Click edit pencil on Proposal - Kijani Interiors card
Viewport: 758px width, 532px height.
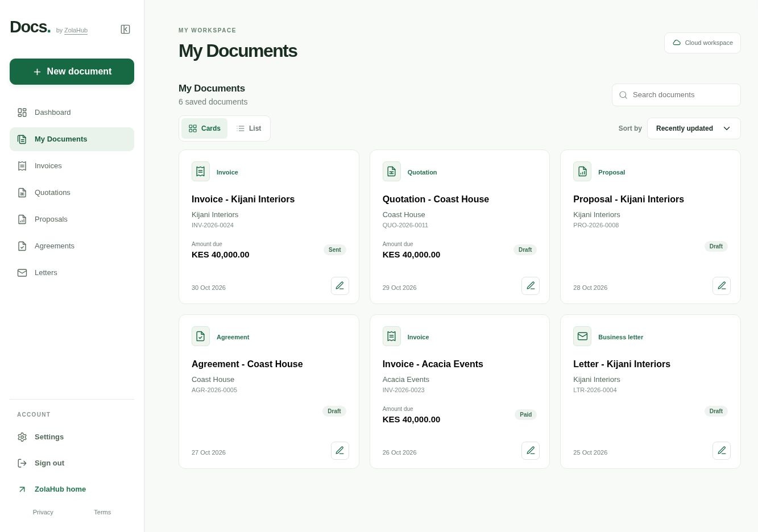click(722, 286)
